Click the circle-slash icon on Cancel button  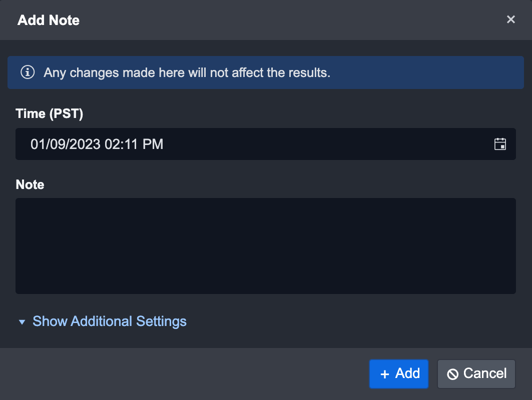(452, 374)
